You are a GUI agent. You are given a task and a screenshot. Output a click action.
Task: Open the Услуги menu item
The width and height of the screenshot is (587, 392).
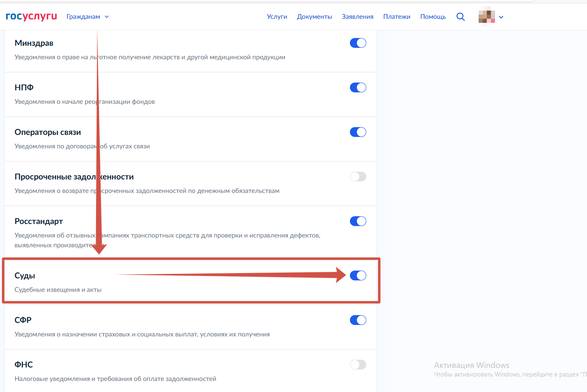click(277, 17)
